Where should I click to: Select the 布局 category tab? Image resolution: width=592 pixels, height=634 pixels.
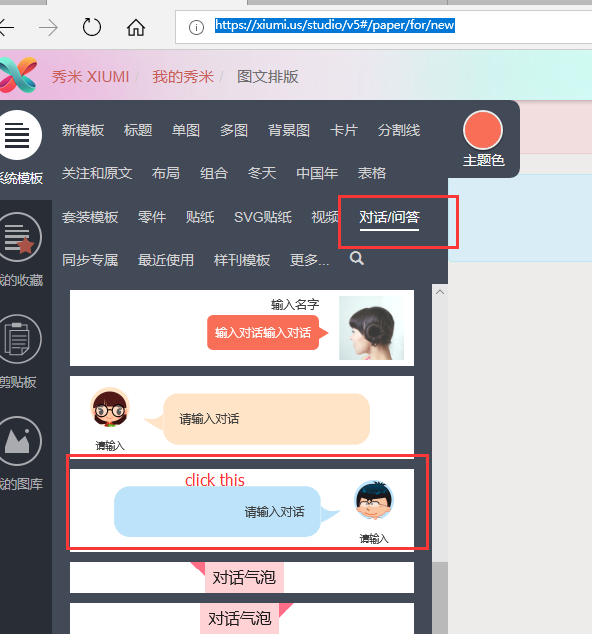[x=166, y=173]
